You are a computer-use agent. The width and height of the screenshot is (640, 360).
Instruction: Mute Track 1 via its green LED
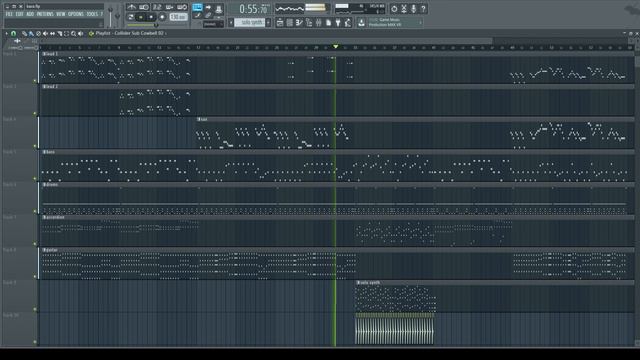pyautogui.click(x=35, y=81)
